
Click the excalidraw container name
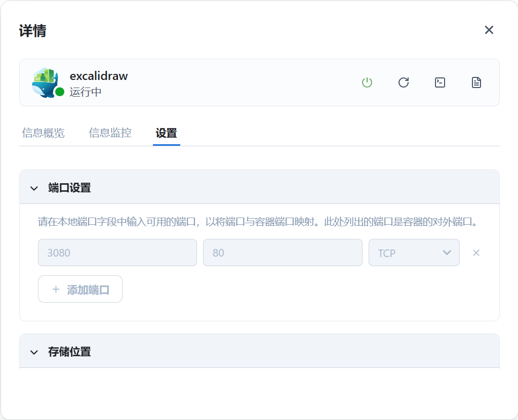(98, 76)
